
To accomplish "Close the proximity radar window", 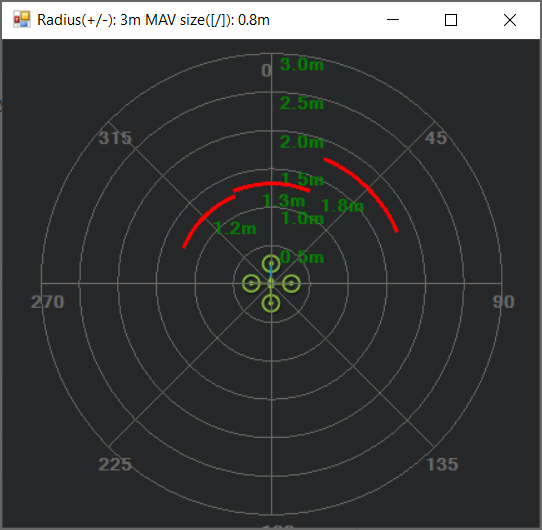I will point(510,20).
